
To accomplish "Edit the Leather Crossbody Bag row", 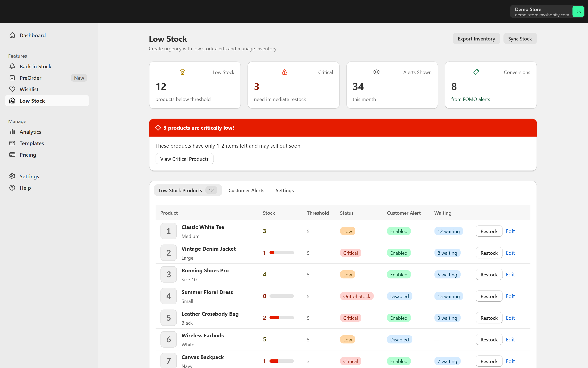I will (x=510, y=318).
